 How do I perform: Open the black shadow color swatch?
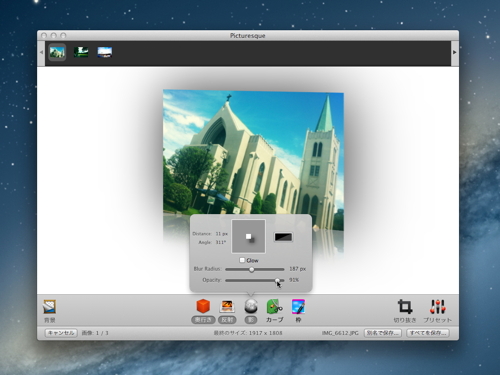click(x=283, y=237)
